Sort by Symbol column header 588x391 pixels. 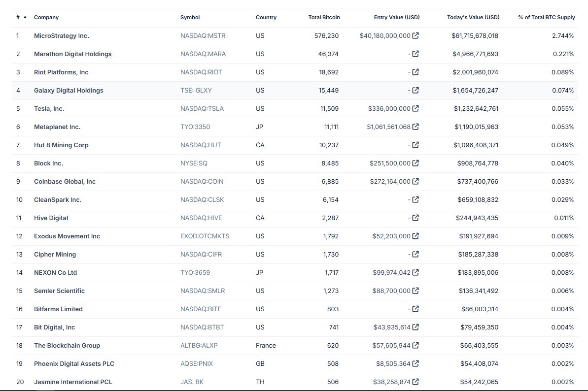[190, 17]
